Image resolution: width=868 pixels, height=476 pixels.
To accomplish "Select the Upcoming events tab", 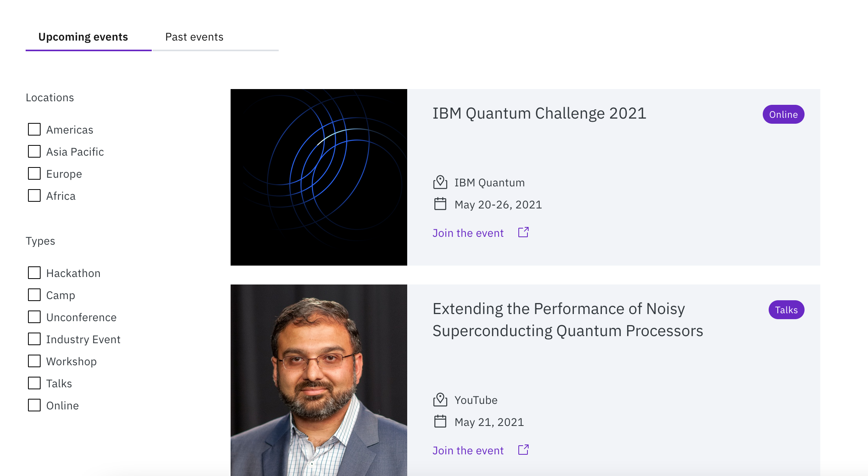I will (x=83, y=37).
